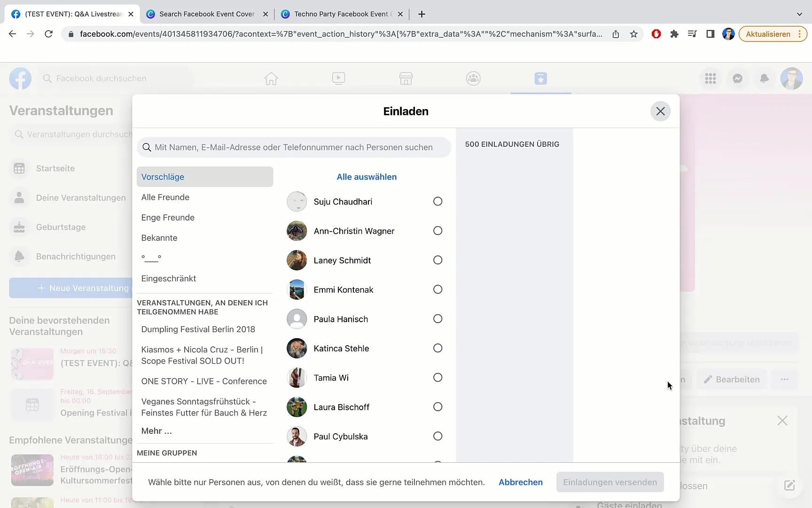The height and width of the screenshot is (508, 812).
Task: Click the person search field in dialog
Action: tap(294, 147)
